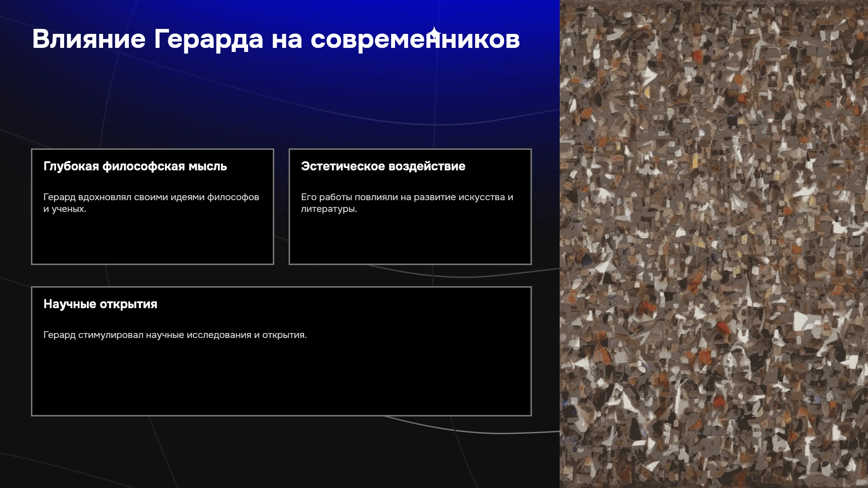Select the word "Герарда" in slide title
868x488 pixels.
click(x=208, y=40)
